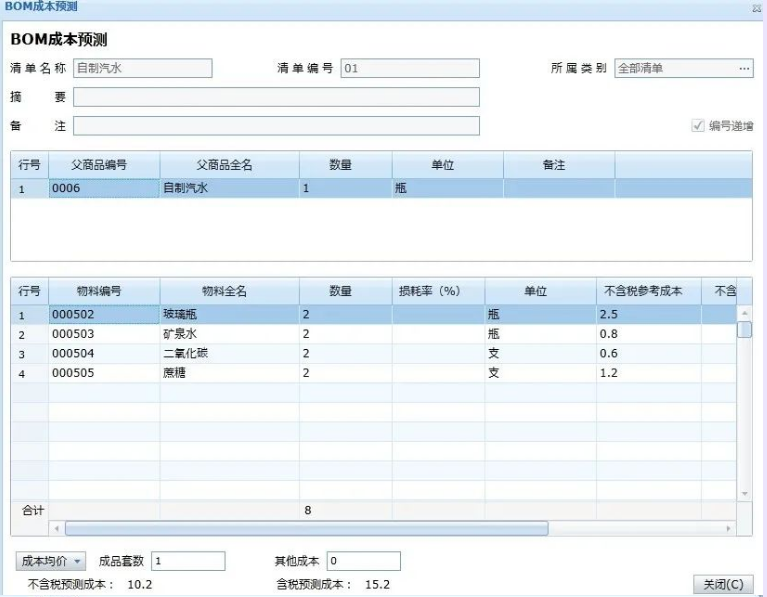Edit the 其他成本 field
The image size is (767, 597).
363,562
